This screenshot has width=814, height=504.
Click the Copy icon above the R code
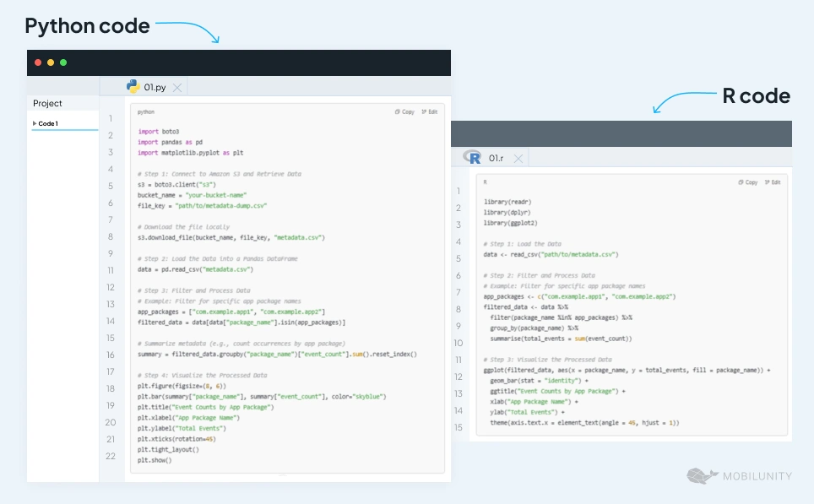click(741, 182)
